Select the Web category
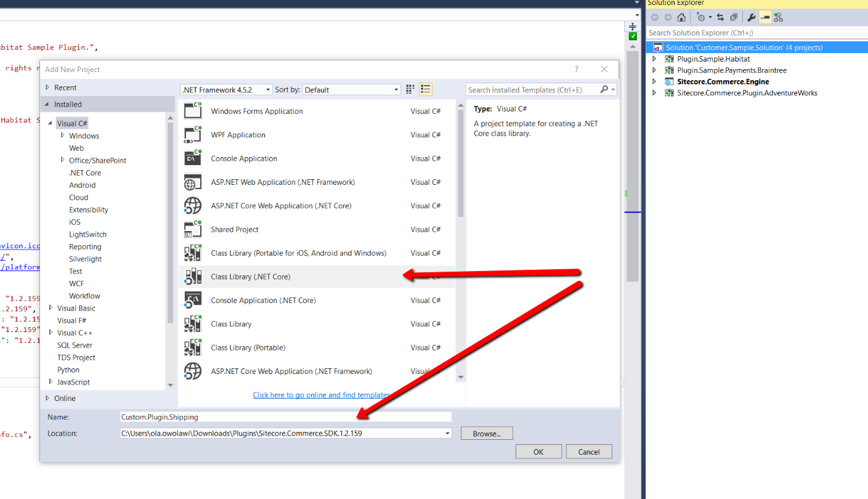This screenshot has height=499, width=868. tap(76, 148)
